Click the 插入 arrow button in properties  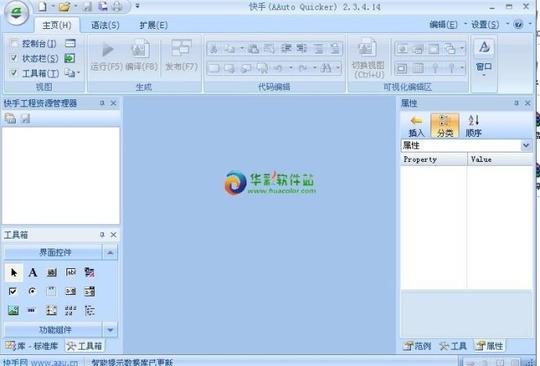(x=416, y=126)
